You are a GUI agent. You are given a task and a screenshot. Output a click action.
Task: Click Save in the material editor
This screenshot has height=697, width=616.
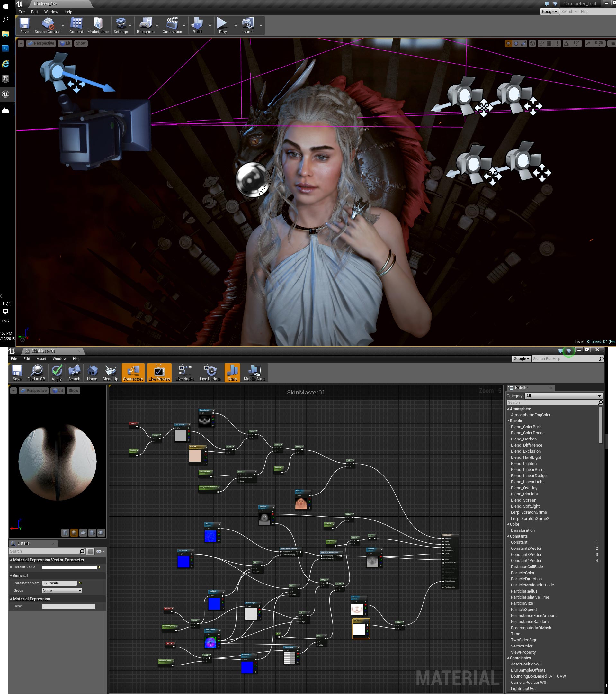coord(17,373)
